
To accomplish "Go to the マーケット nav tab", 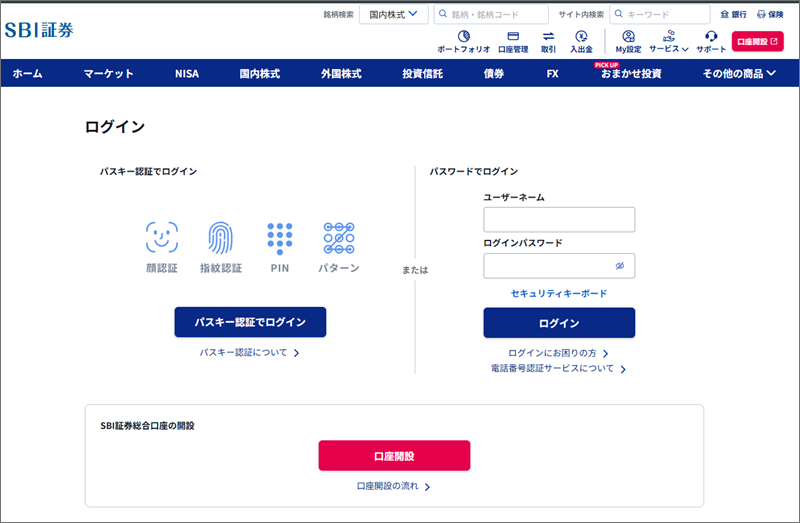I will tap(109, 73).
